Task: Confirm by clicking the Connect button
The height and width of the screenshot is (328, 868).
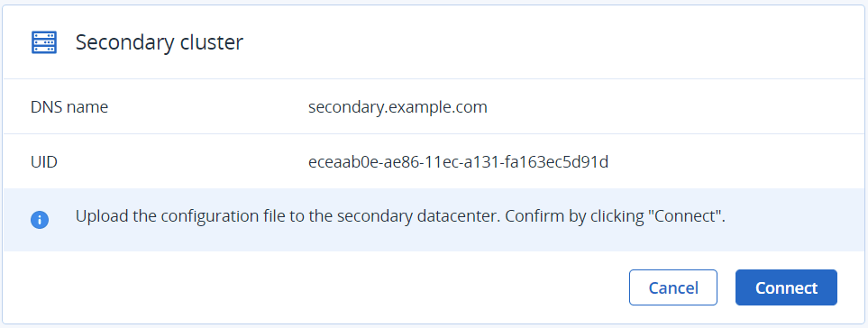Action: 786,287
